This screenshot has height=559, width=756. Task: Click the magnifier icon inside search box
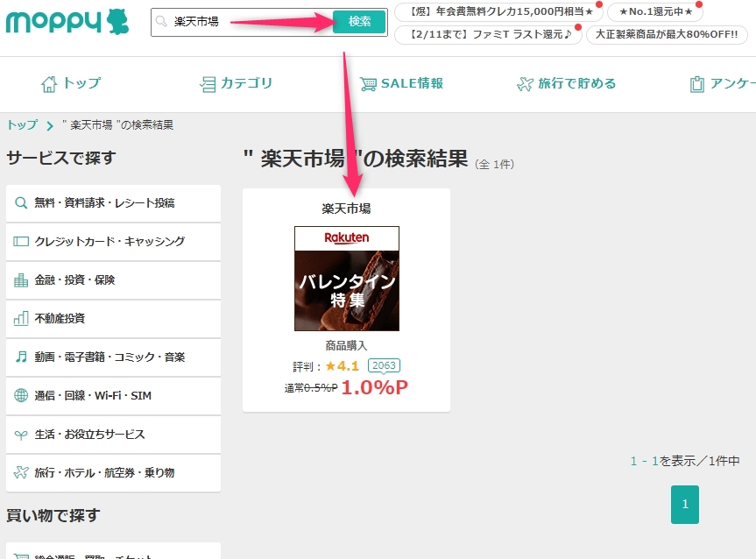(161, 21)
